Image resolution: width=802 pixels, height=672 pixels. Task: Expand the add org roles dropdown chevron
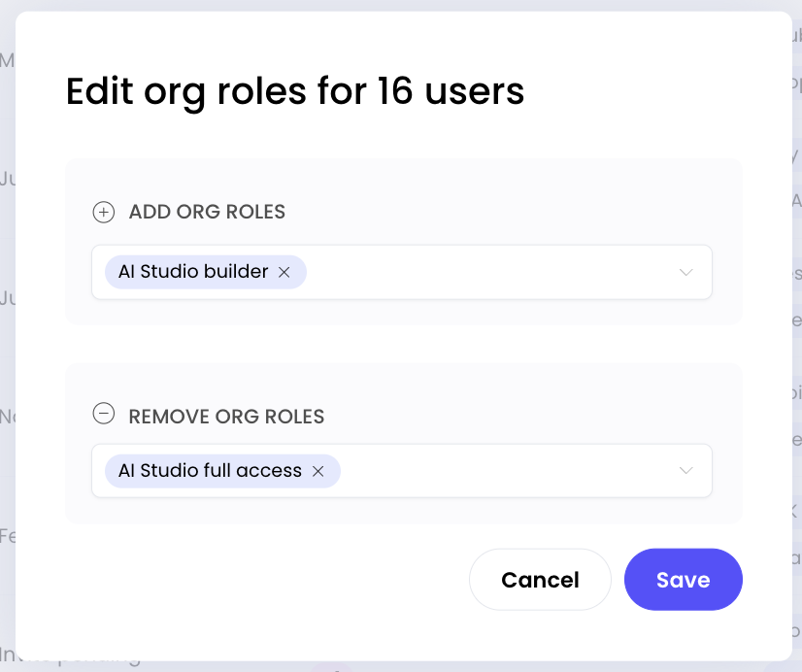click(x=685, y=272)
